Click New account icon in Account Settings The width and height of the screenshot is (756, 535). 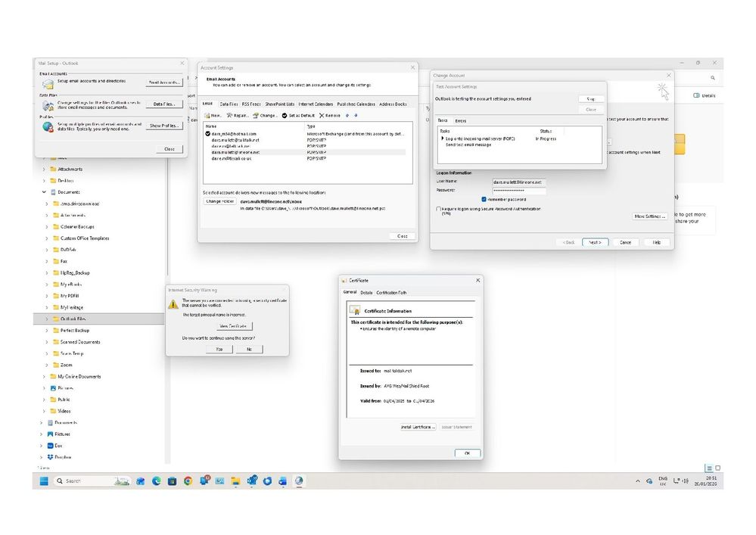tap(207, 116)
